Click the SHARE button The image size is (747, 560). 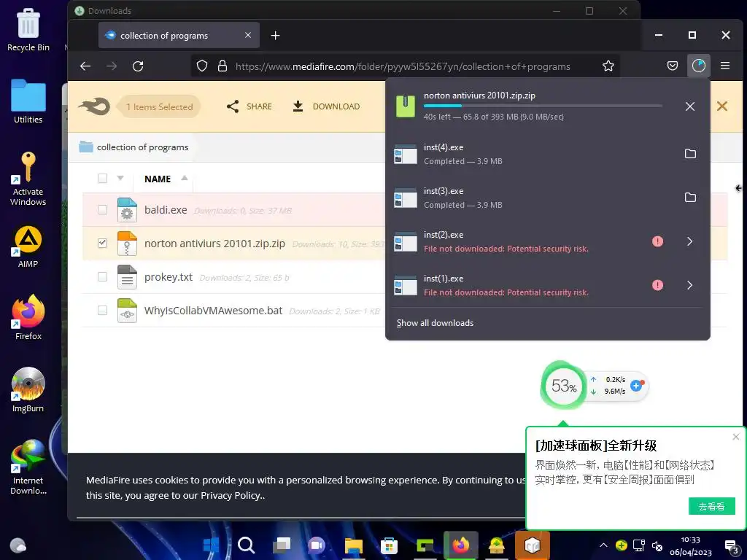click(x=249, y=106)
